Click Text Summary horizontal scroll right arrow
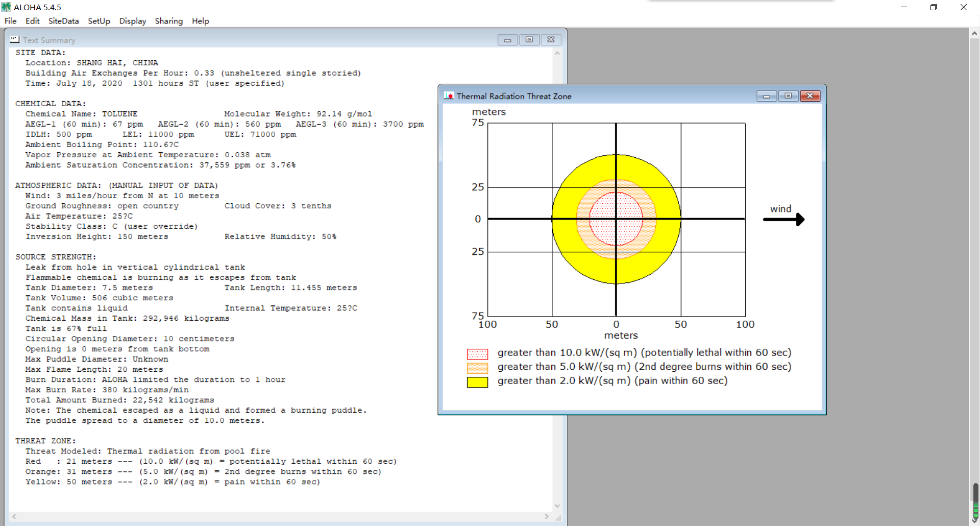980x526 pixels. click(x=547, y=516)
